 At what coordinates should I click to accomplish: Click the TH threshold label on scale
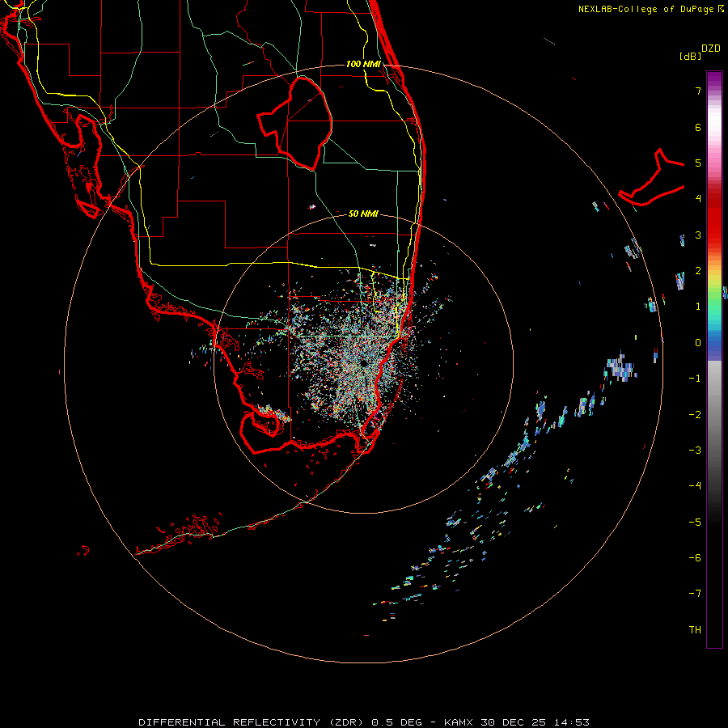coord(695,630)
